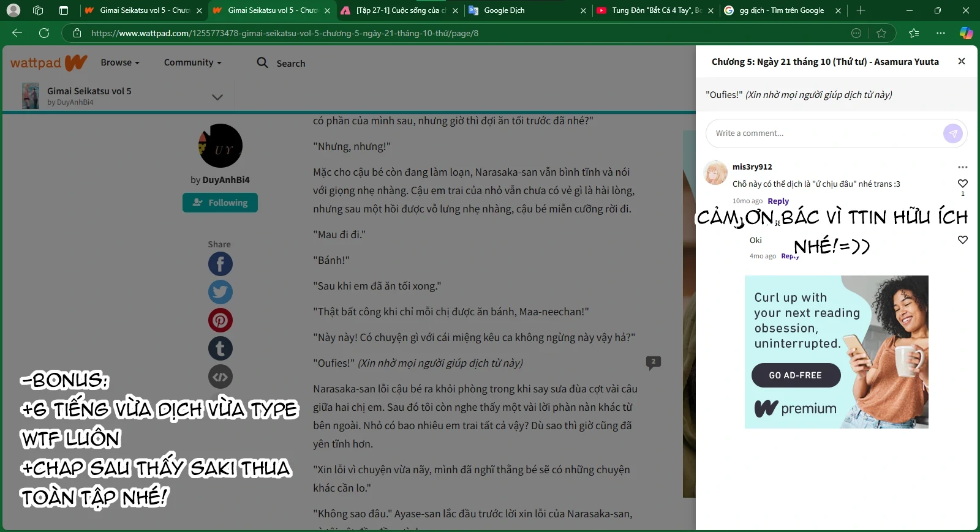Viewport: 980px width, 532px height.
Task: Click the address bar reading-mode icon
Action: pyautogui.click(x=856, y=33)
